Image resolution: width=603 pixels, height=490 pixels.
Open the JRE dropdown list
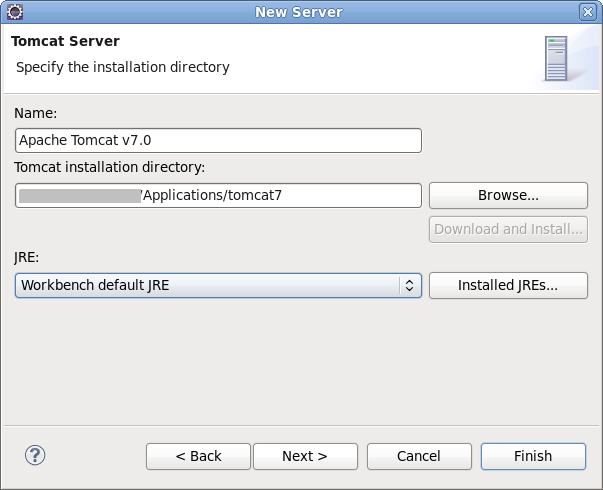tap(218, 285)
